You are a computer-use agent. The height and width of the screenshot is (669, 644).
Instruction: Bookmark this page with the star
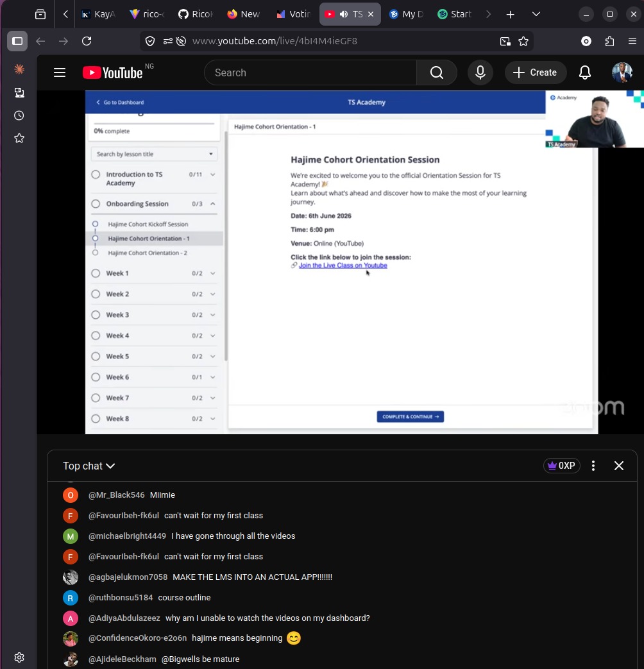pyautogui.click(x=523, y=41)
